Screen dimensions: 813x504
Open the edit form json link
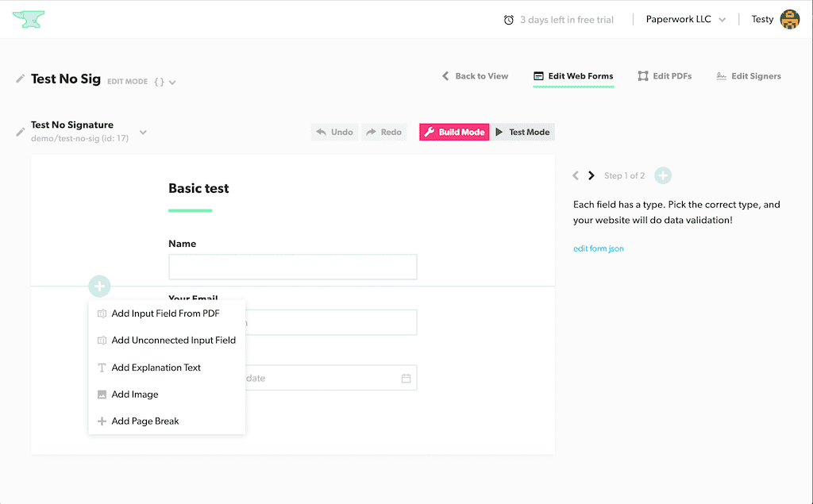coord(599,248)
